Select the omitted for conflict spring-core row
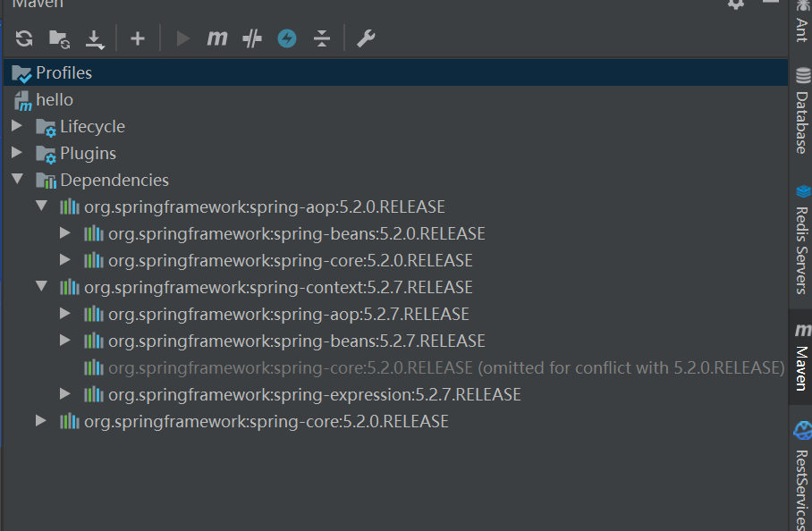 click(x=395, y=368)
